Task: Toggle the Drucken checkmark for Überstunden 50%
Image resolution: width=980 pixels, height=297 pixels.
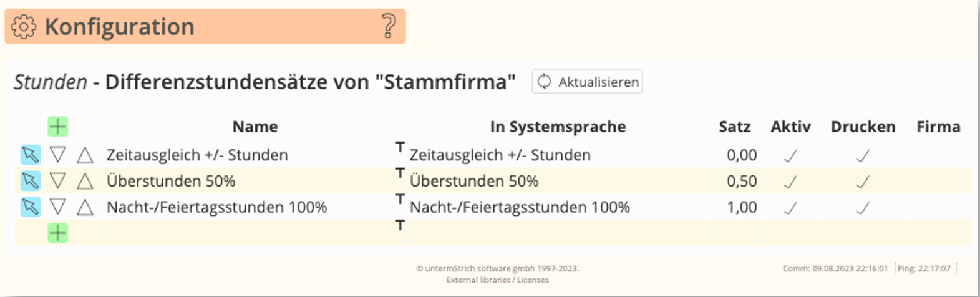Action: pos(863,182)
